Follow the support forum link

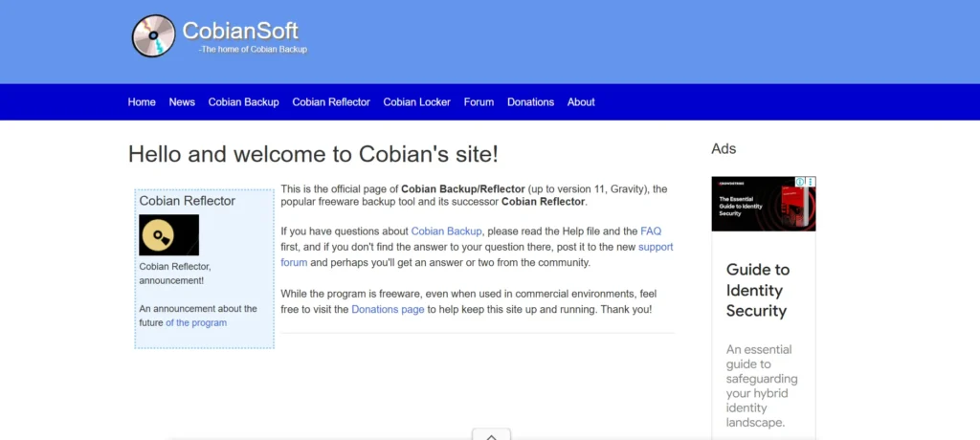[x=656, y=247]
